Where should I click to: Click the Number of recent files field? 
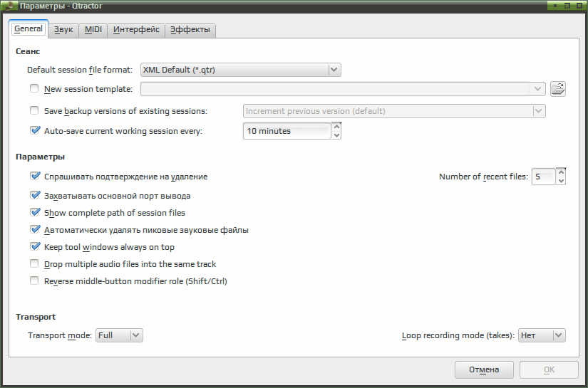click(544, 177)
